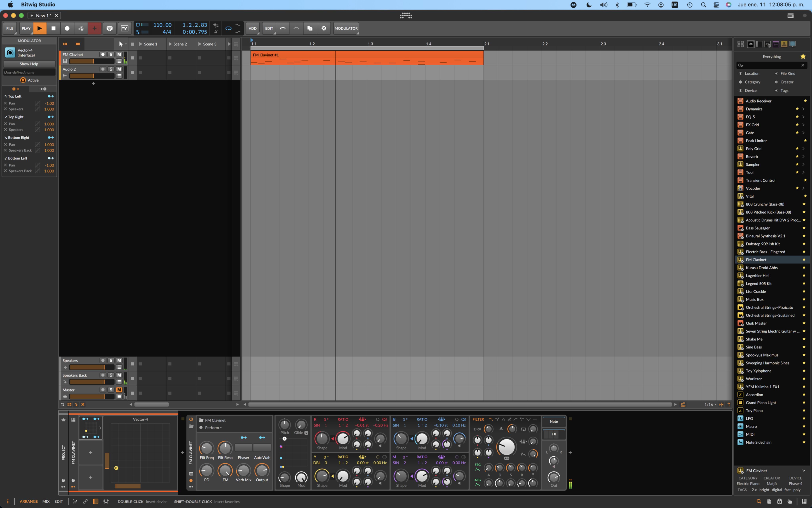This screenshot has height=508, width=812.
Task: Switch to the ARRANGE view
Action: tap(29, 501)
